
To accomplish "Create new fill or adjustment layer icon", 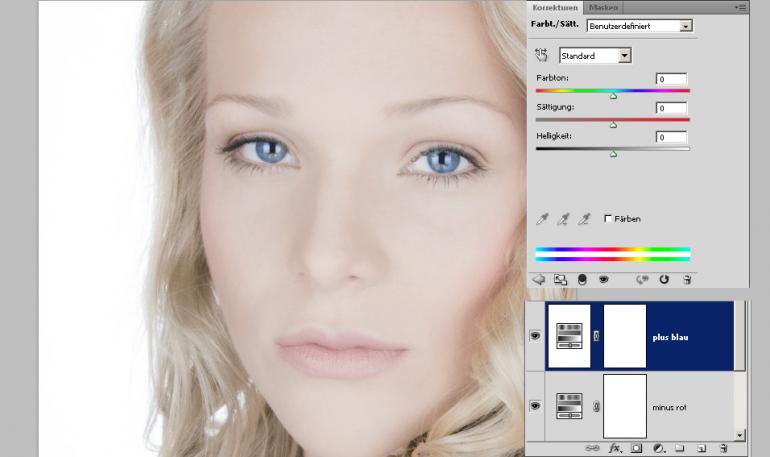I will point(659,448).
